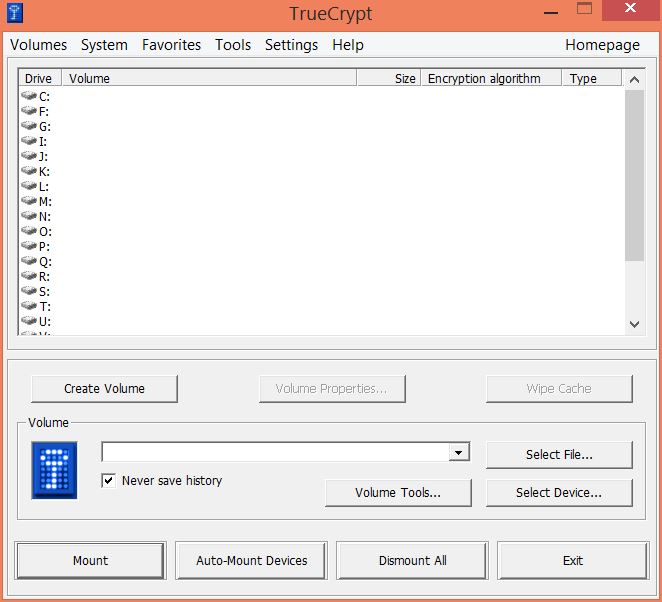Open the Volumes menu
Screen dimensions: 662x602
[38, 45]
